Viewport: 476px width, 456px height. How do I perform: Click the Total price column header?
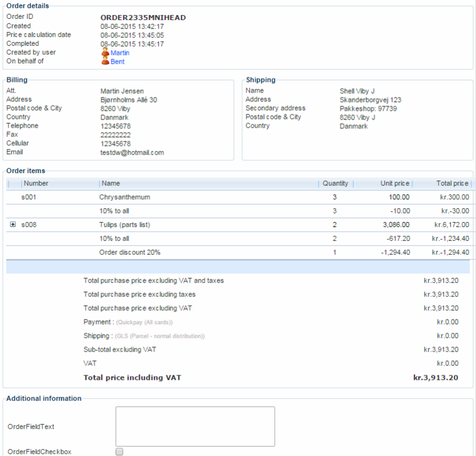pos(452,184)
